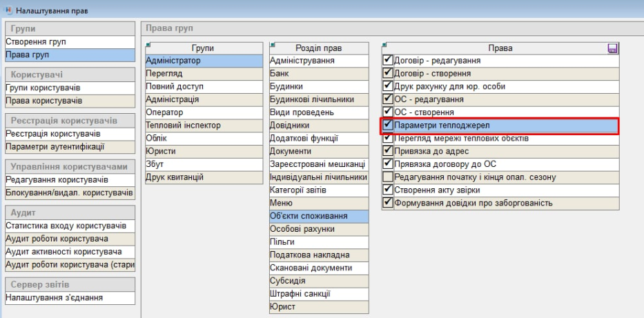Toggle Друк рахунку для юр. особи checkbox
This screenshot has width=644, height=318.
(388, 86)
